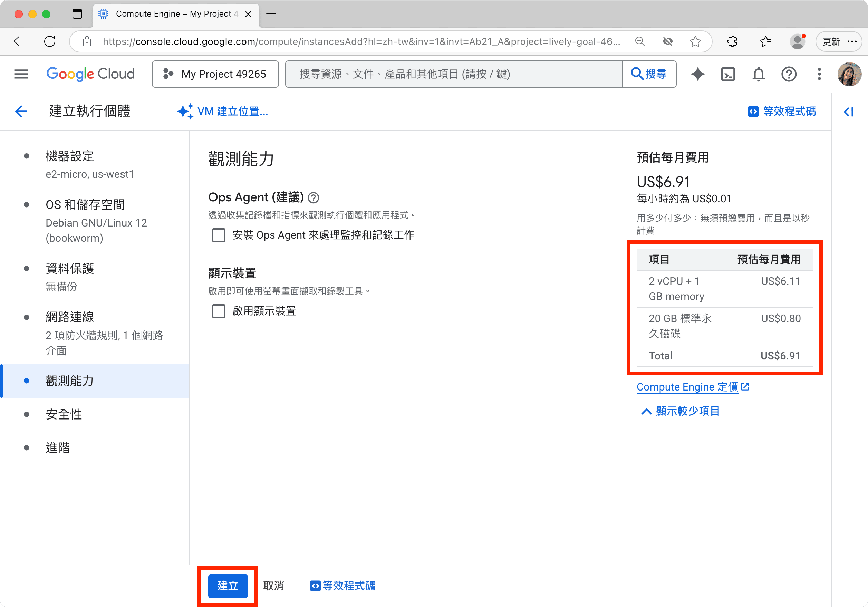Open the Gemini AI sparkle assistant
The height and width of the screenshot is (607, 868).
click(697, 74)
